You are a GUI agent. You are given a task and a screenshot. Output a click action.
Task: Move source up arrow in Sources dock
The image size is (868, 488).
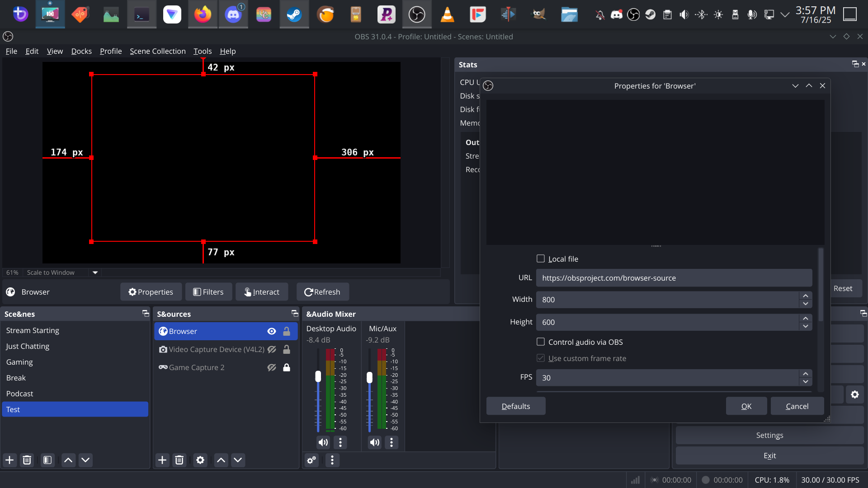221,460
